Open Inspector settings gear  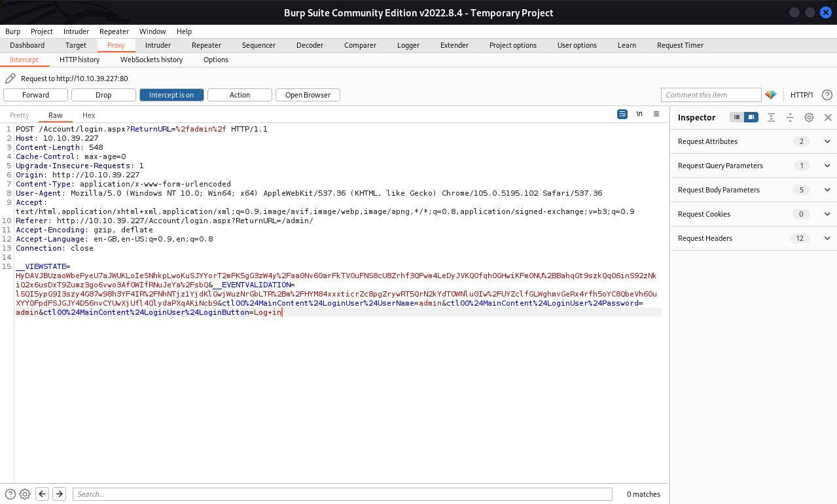810,117
